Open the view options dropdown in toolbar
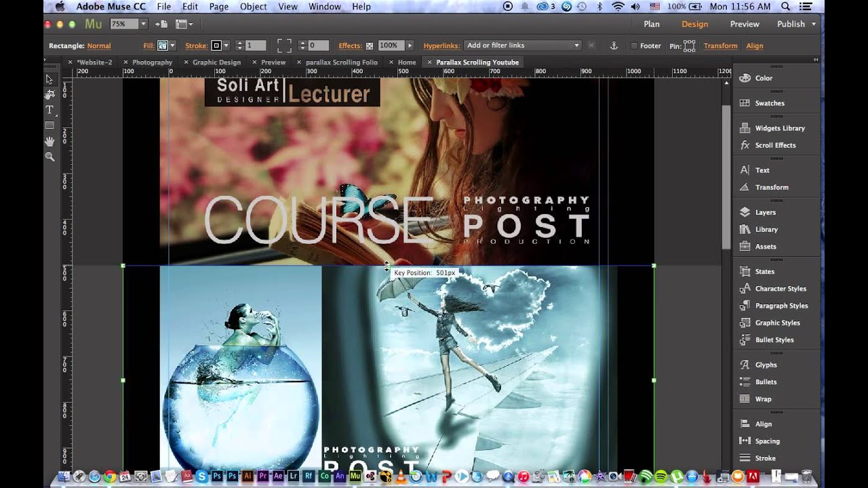This screenshot has height=488, width=868. click(x=184, y=24)
